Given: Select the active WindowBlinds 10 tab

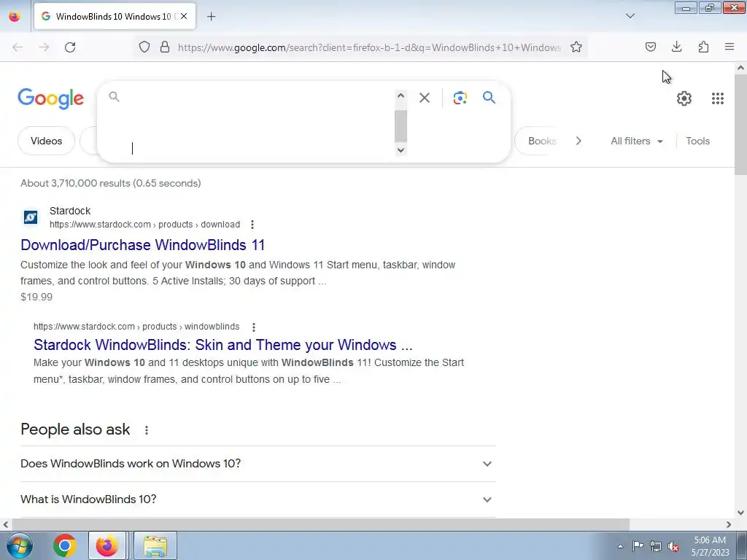Looking at the screenshot, I should click(115, 16).
